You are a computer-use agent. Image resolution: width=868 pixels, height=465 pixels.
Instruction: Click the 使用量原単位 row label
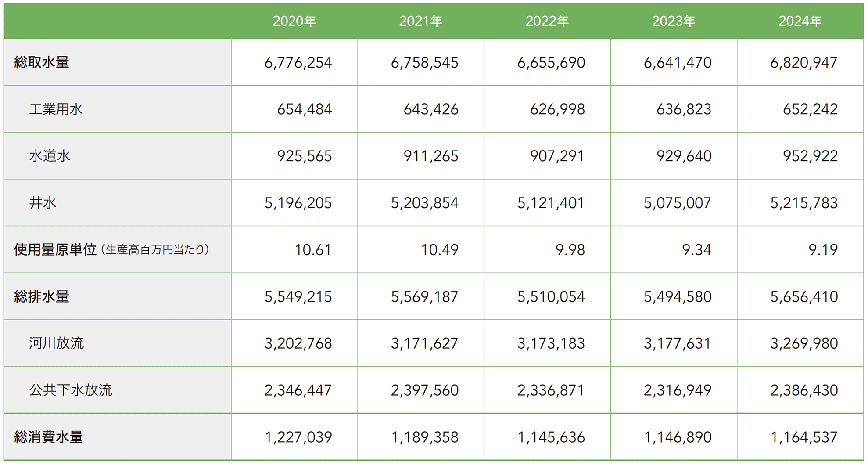55,249
